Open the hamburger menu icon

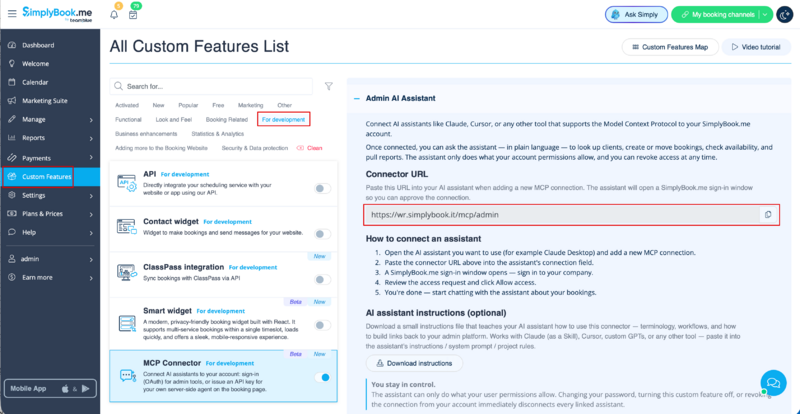[x=12, y=14]
